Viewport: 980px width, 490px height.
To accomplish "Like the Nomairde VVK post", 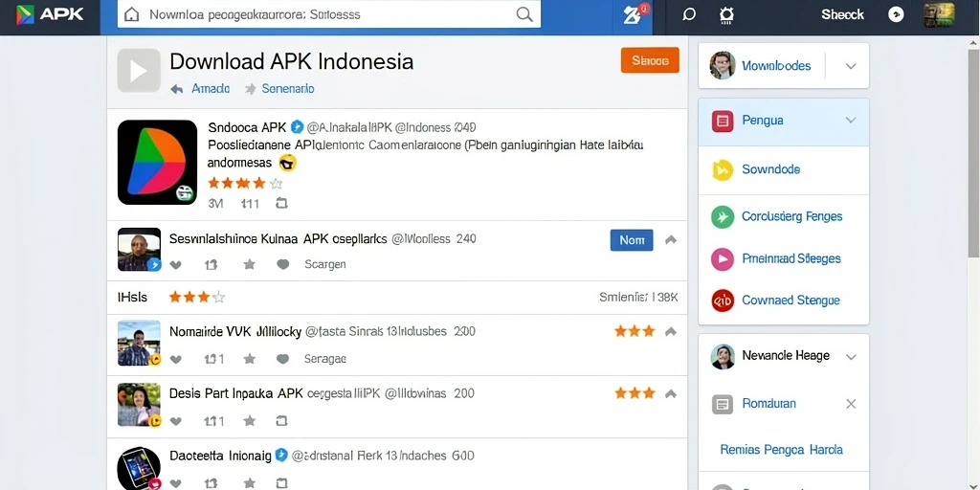I will (176, 360).
